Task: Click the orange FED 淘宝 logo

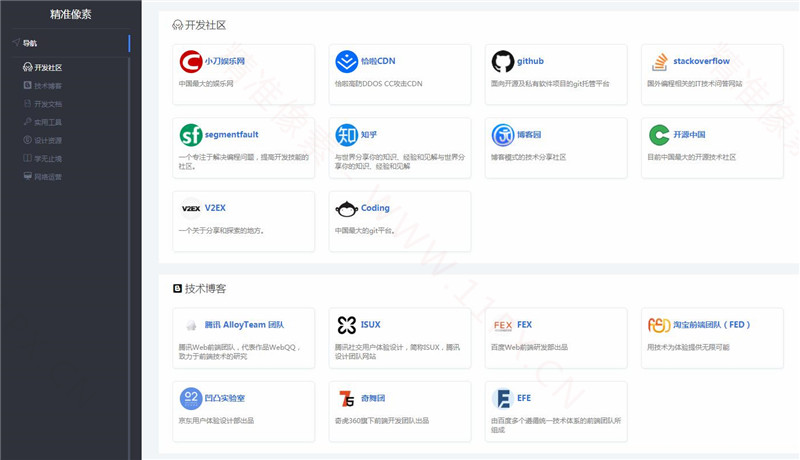Action: (659, 325)
